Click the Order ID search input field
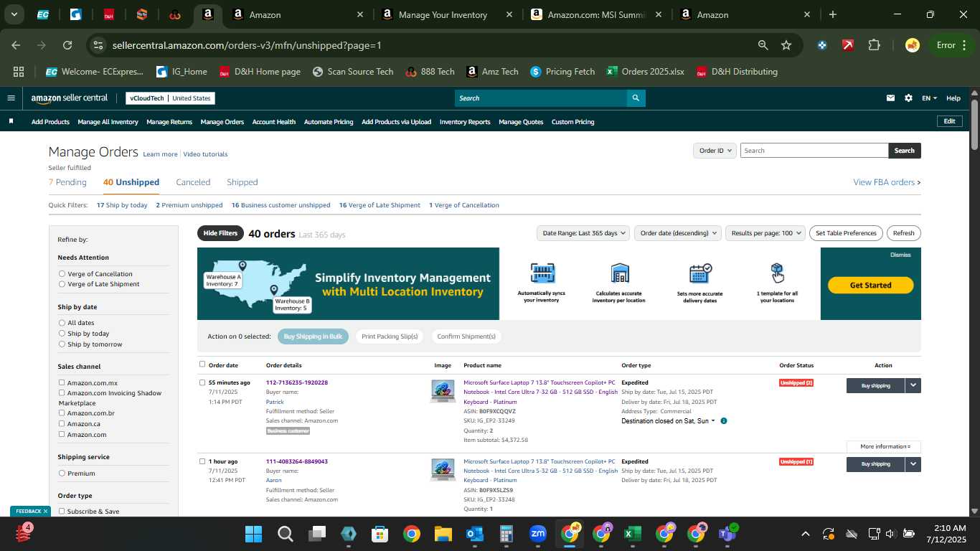The height and width of the screenshot is (551, 980). (x=814, y=151)
